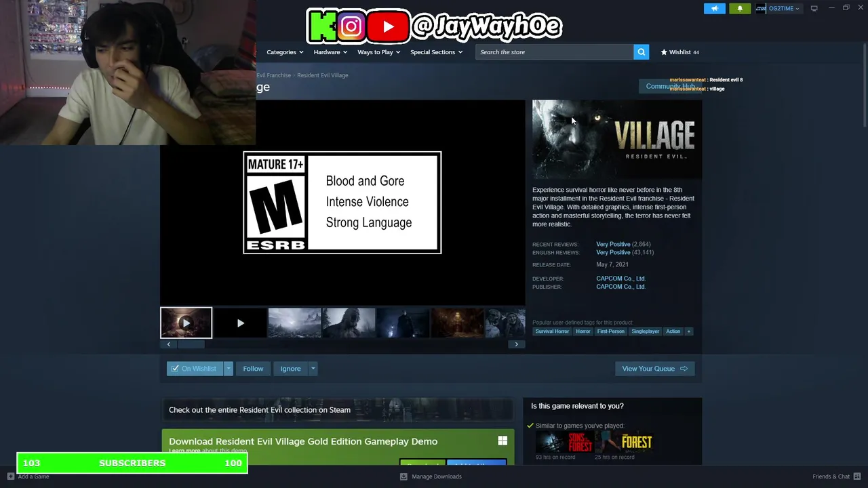Viewport: 868px width, 488px height.
Task: Click the Resident Evil Village header image
Action: point(617,140)
